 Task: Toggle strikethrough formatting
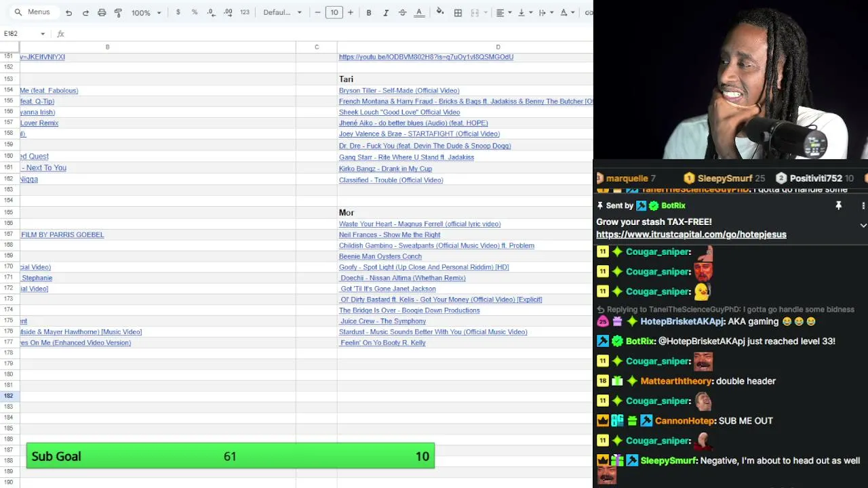402,12
